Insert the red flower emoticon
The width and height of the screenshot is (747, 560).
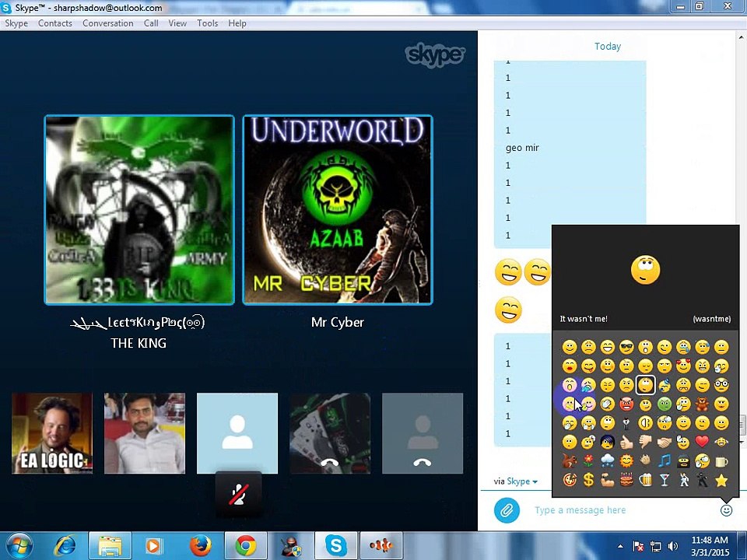pyautogui.click(x=588, y=461)
